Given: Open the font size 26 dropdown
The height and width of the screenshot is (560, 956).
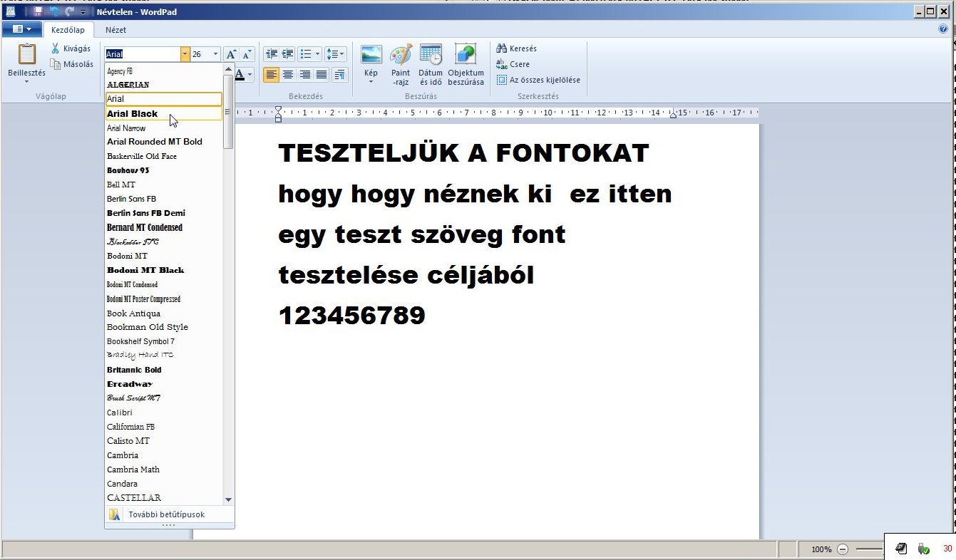Looking at the screenshot, I should (x=215, y=54).
